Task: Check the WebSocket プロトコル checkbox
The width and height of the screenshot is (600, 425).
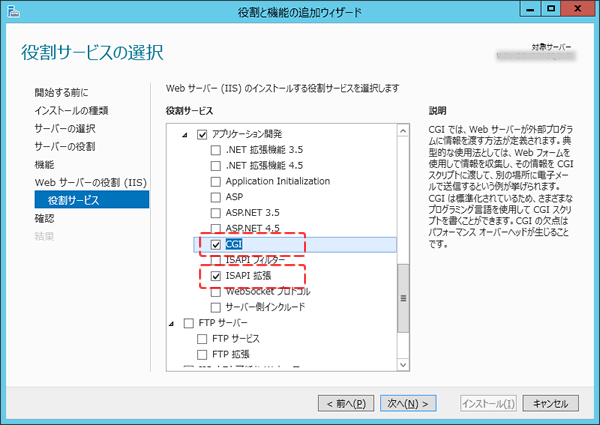Action: 215,291
